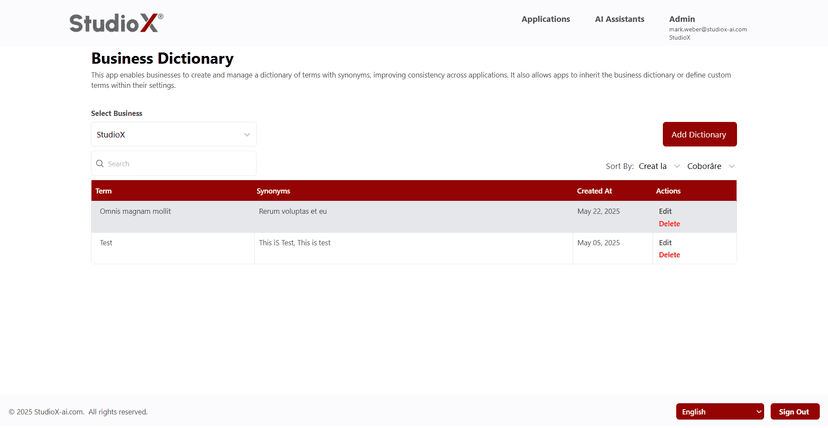This screenshot has height=428, width=828.
Task: Change language using English dropdown
Action: (719, 412)
